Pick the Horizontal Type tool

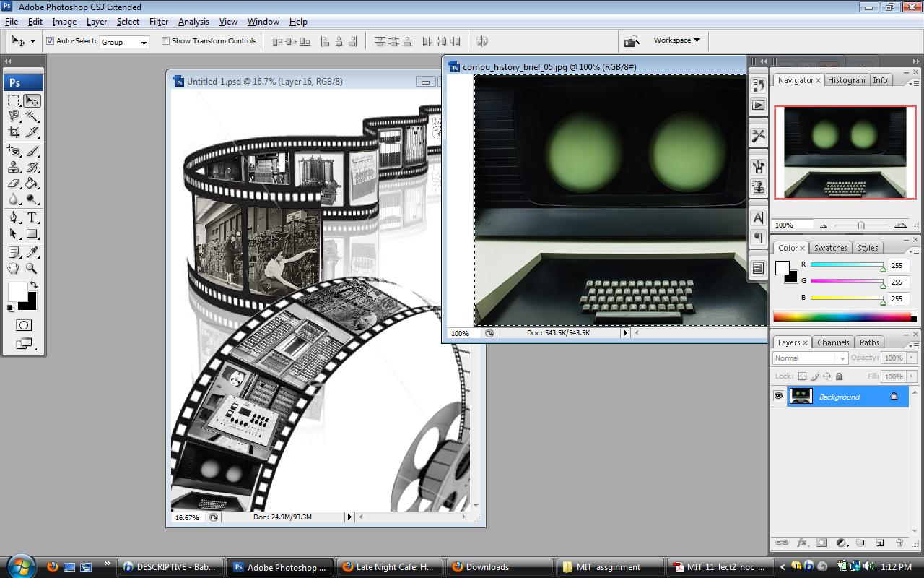pos(32,217)
